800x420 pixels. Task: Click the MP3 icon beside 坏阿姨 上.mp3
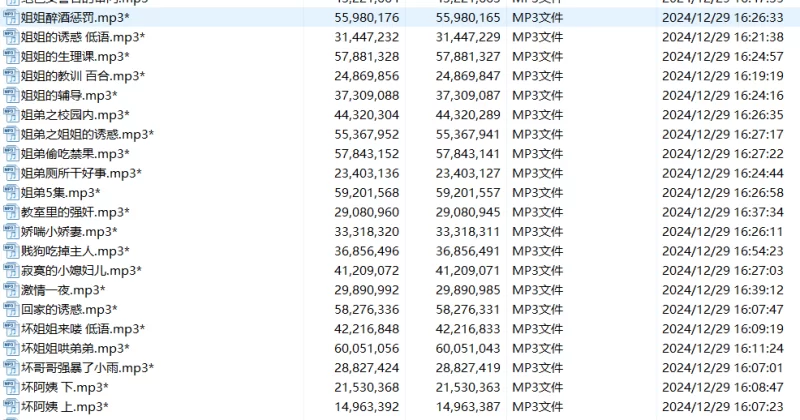(11, 407)
